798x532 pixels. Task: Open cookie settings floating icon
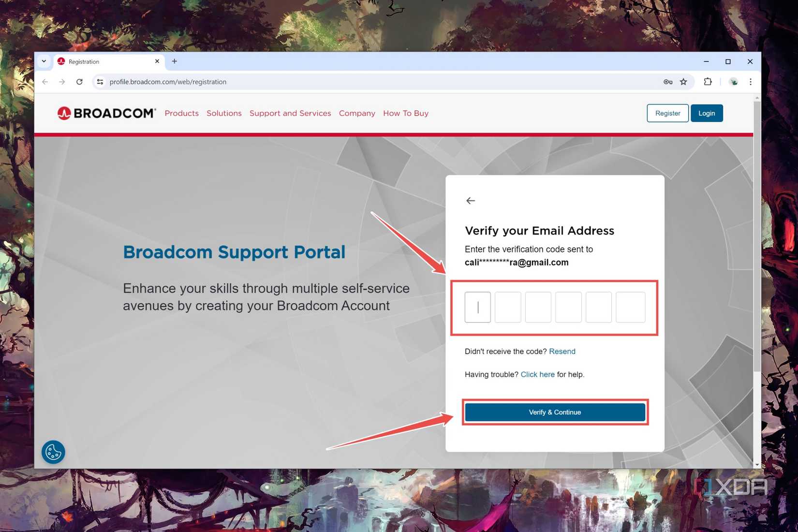point(53,452)
